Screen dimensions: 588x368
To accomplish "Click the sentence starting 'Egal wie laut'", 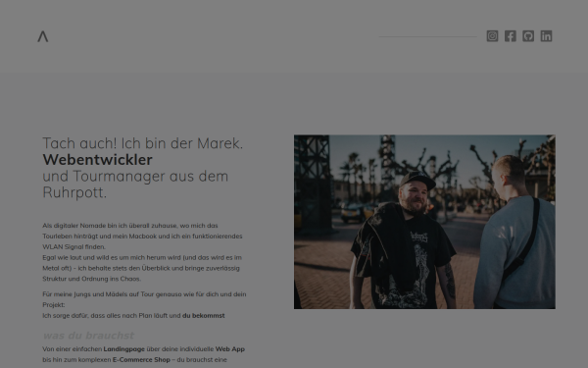I will click(x=142, y=268).
